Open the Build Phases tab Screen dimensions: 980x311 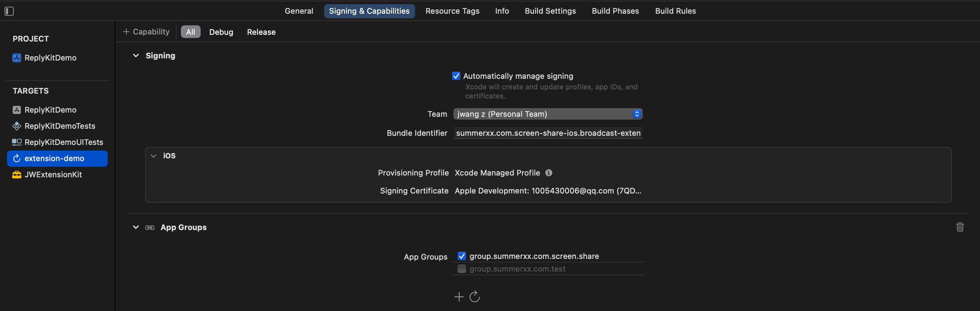(x=615, y=11)
